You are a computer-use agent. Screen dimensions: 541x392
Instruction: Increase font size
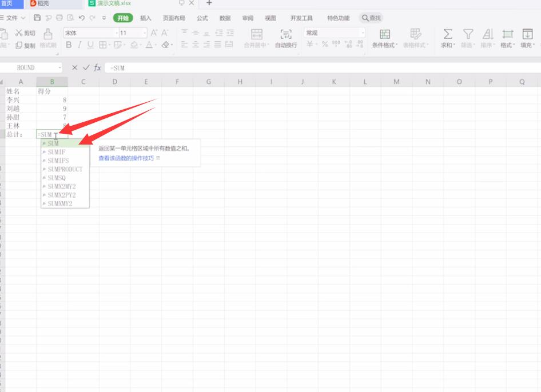coord(154,33)
